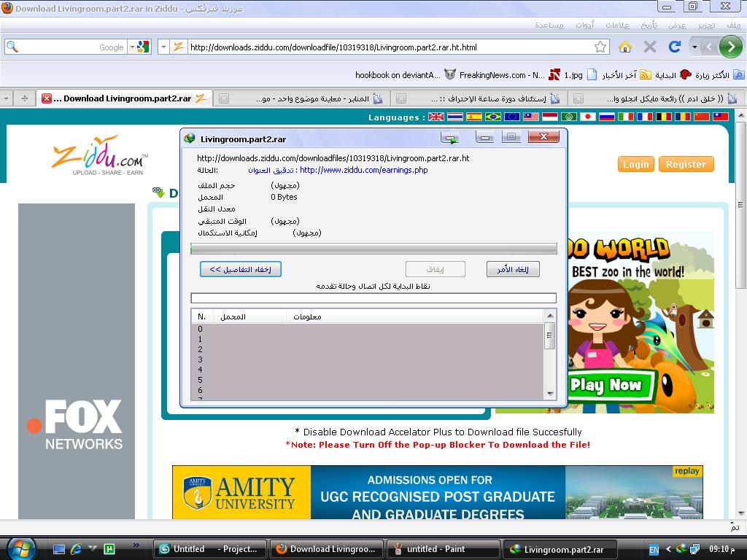747x560 pixels.
Task: Click the magnifier icon in search box
Action: click(x=12, y=47)
